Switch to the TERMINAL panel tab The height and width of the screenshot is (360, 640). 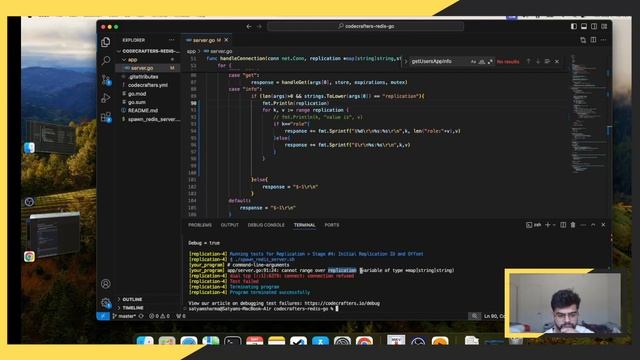[304, 225]
